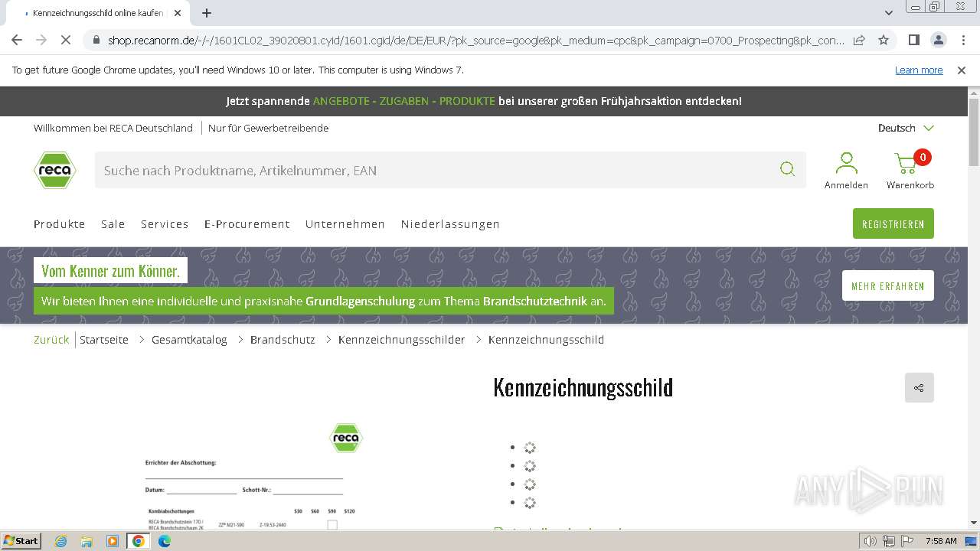The width and height of the screenshot is (980, 551).
Task: Go back with browser back arrow
Action: point(17,40)
